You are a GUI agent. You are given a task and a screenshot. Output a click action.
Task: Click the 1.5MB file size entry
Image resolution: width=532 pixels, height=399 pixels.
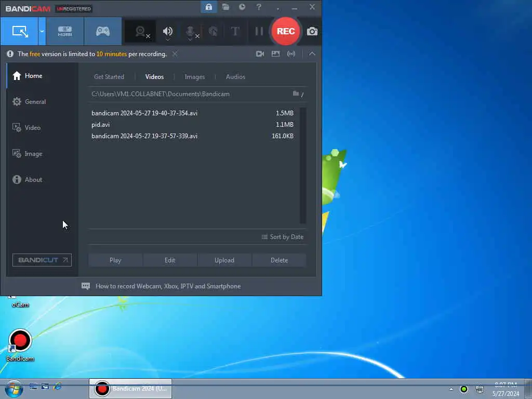(x=284, y=113)
